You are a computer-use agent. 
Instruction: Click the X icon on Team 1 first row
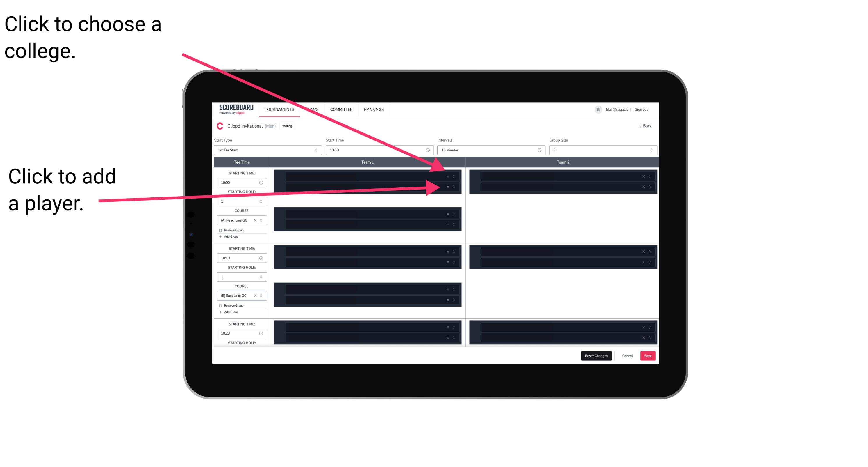pos(447,176)
